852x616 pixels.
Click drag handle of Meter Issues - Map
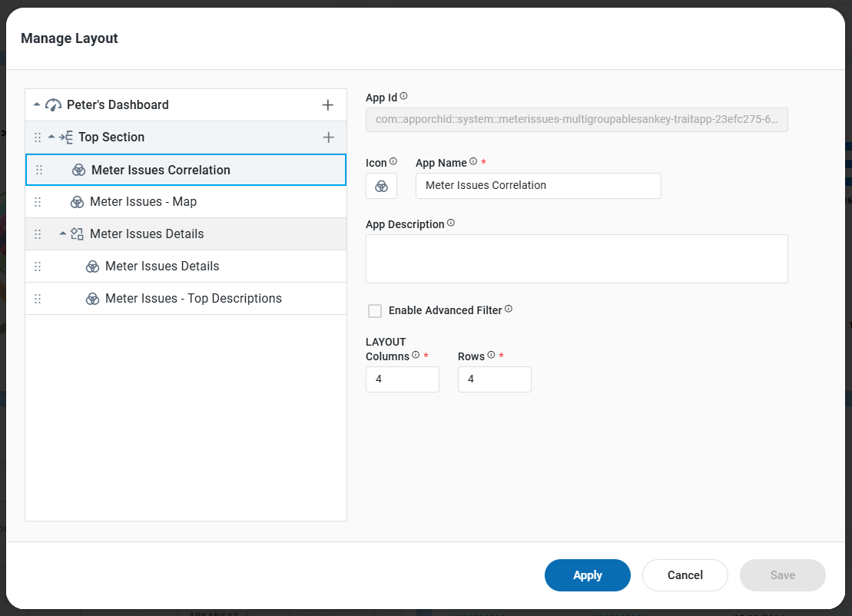click(x=38, y=202)
